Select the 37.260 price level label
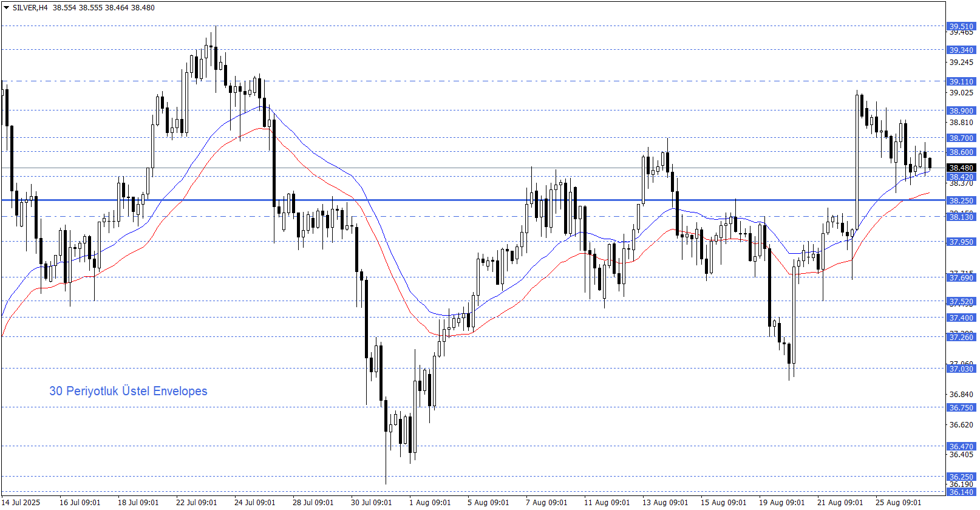980x510 pixels. (961, 337)
